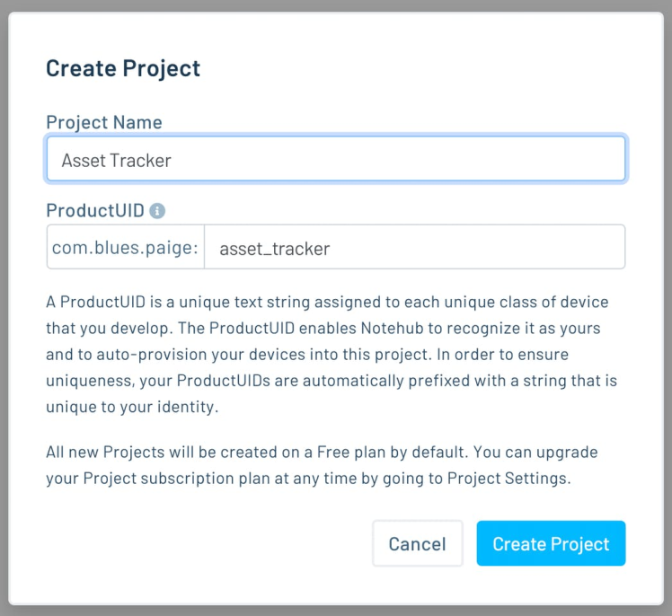672x616 pixels.
Task: Click the asset_tracker ProductUID text field
Action: [414, 248]
